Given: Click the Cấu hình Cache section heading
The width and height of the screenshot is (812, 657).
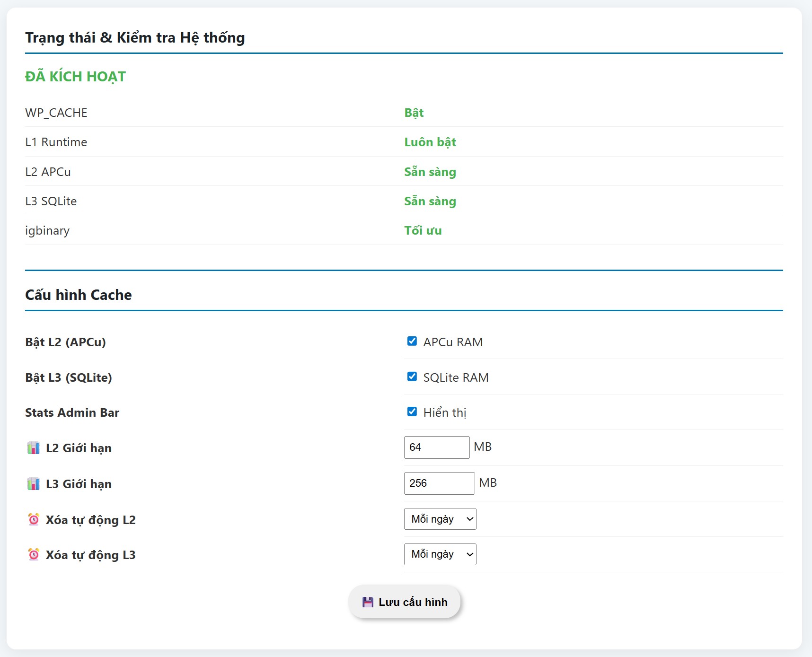Looking at the screenshot, I should [79, 295].
